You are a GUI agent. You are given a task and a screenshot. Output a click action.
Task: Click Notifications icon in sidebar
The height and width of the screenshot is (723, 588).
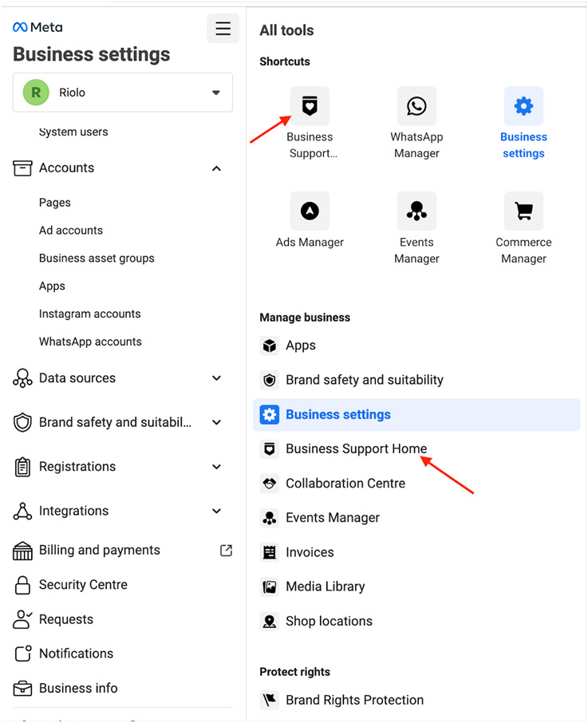[x=23, y=654]
